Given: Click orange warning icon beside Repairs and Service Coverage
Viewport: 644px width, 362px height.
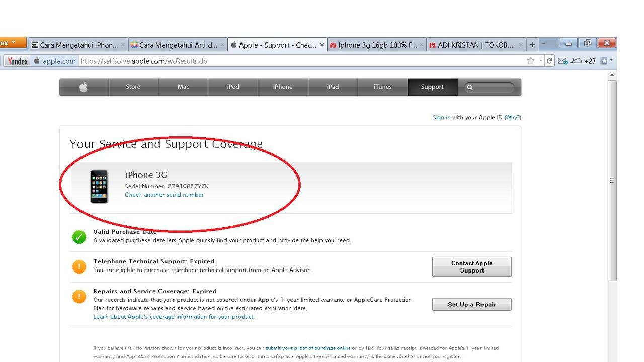Looking at the screenshot, I should 79,296.
